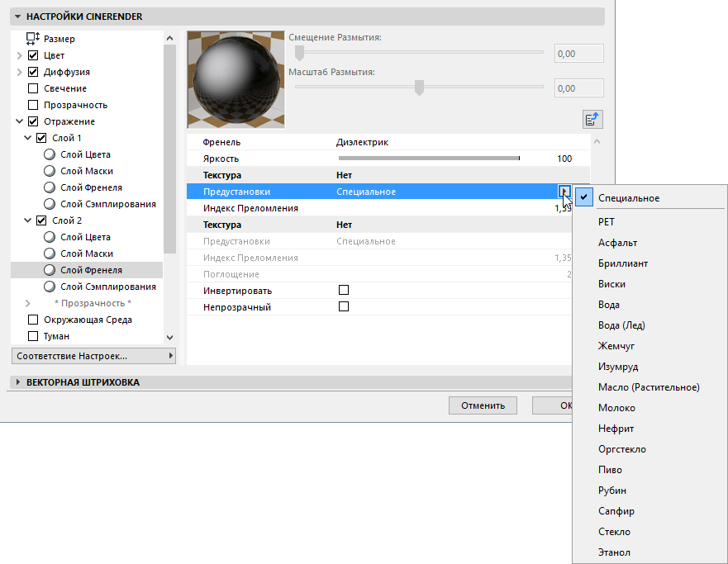Screen dimensions: 728x564
Task: Click the Размер icon in channel list
Action: tap(33, 39)
